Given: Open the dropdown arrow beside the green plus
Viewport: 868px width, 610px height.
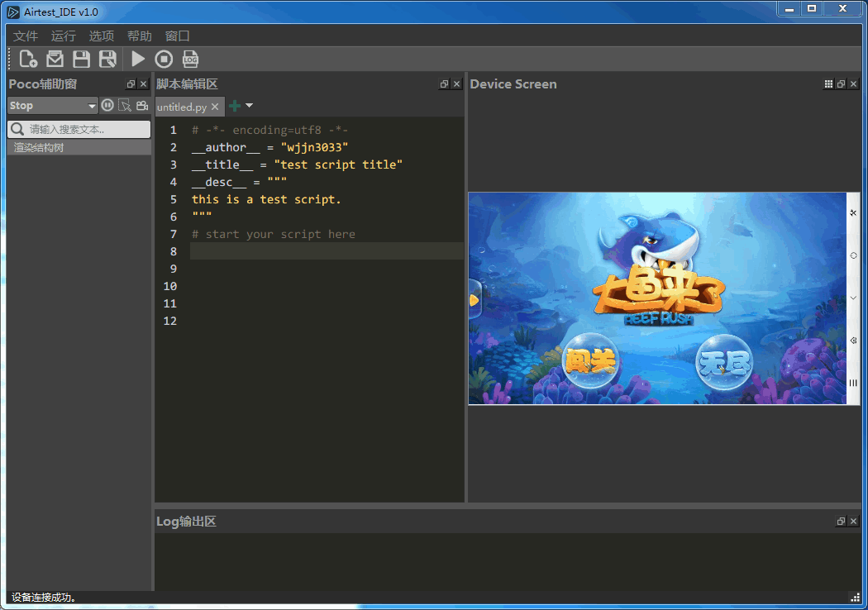Looking at the screenshot, I should pyautogui.click(x=249, y=105).
